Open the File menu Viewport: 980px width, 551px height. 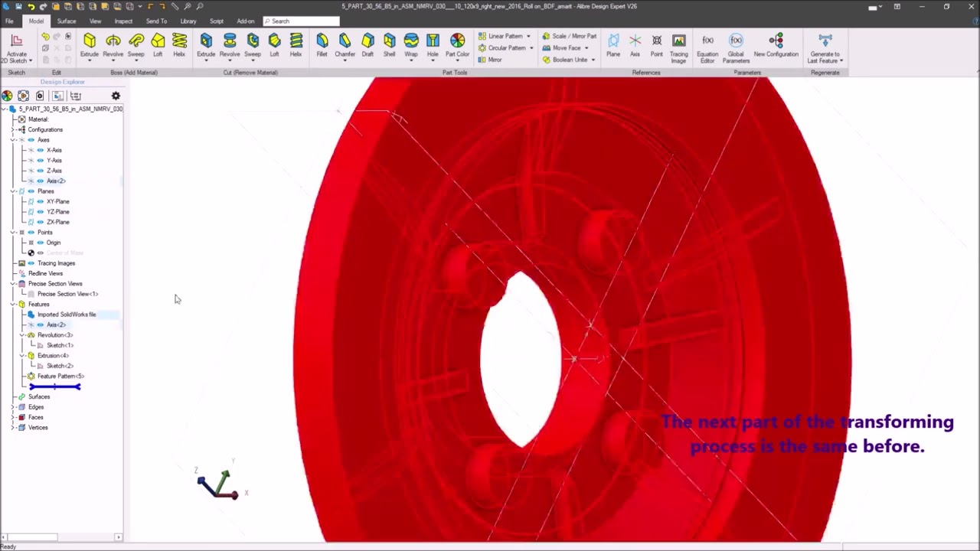pyautogui.click(x=9, y=21)
